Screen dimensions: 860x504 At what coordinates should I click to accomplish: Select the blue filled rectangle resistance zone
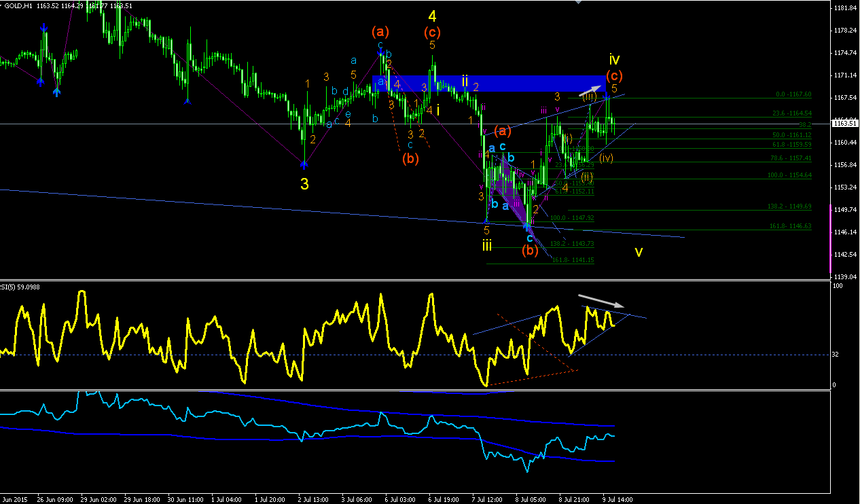(488, 84)
